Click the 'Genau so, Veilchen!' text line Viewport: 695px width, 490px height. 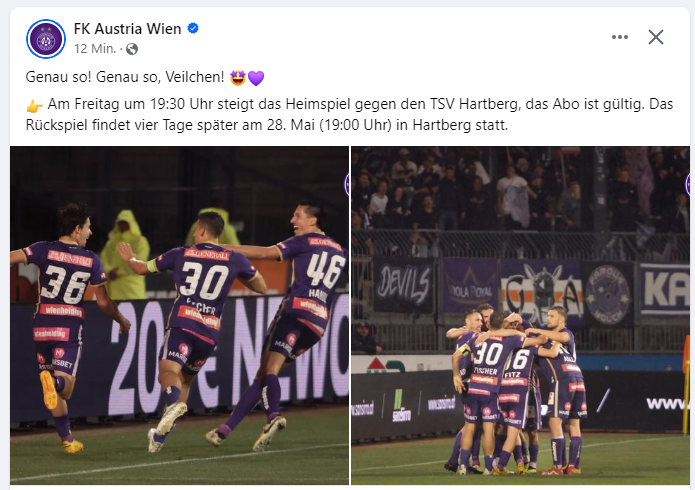(x=144, y=78)
